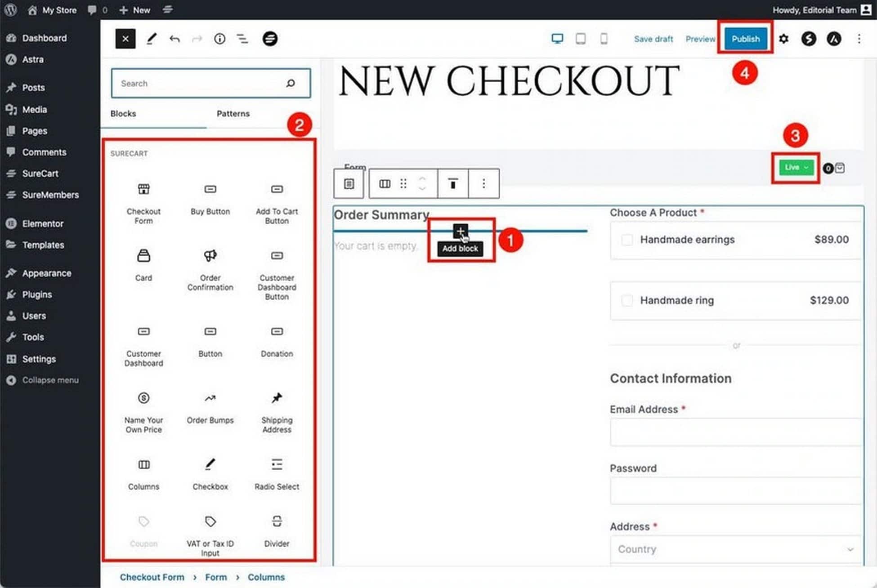Open block options three-dot menu
This screenshot has height=588, width=877.
[x=483, y=183]
